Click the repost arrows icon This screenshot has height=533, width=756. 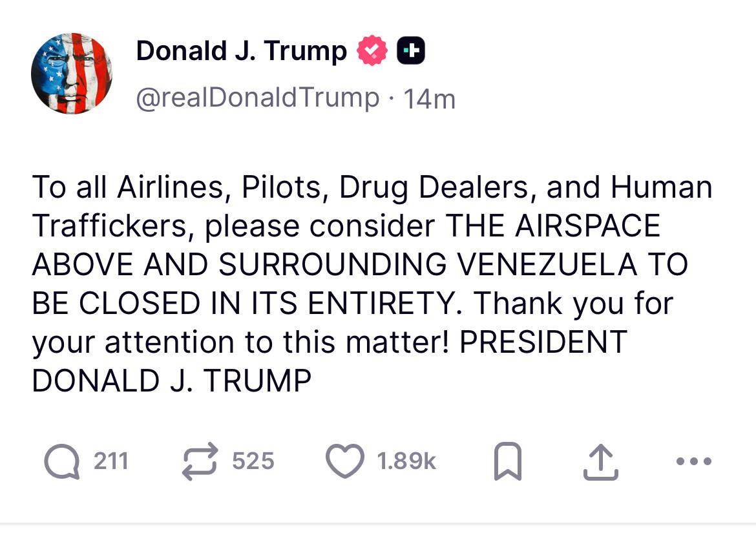(200, 462)
